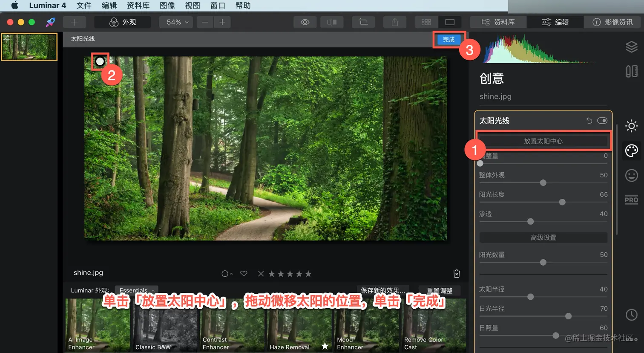Image resolution: width=644 pixels, height=353 pixels.
Task: Click the plus add-image toolbar button
Action: pos(75,22)
